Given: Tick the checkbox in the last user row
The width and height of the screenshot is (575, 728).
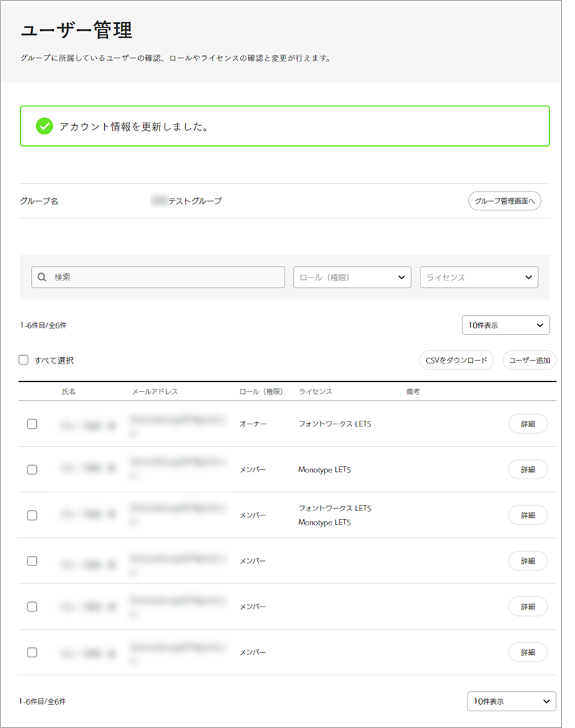Looking at the screenshot, I should pyautogui.click(x=32, y=652).
